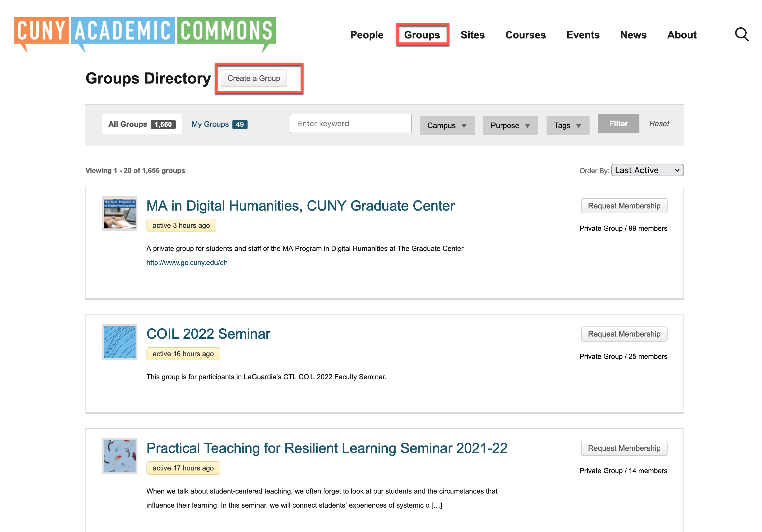Open Practical Teaching for Resilient Learning title
This screenshot has height=532, width=762.
point(327,448)
